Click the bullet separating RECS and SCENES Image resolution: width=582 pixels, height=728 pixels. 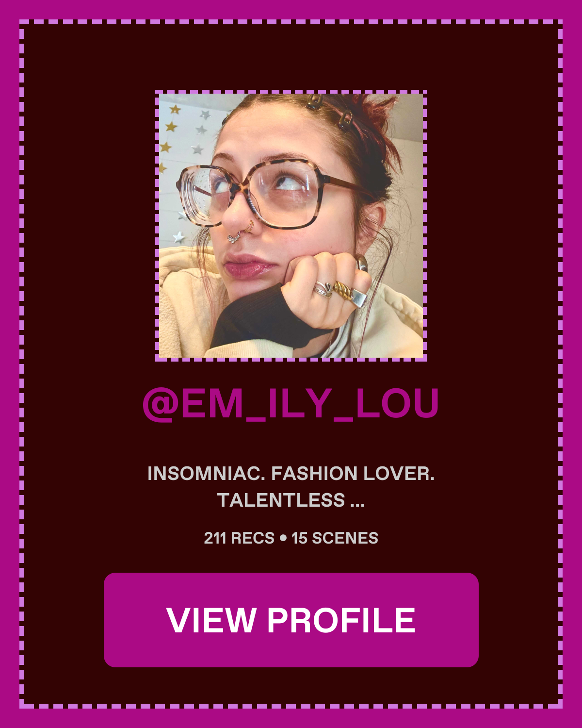(x=283, y=538)
